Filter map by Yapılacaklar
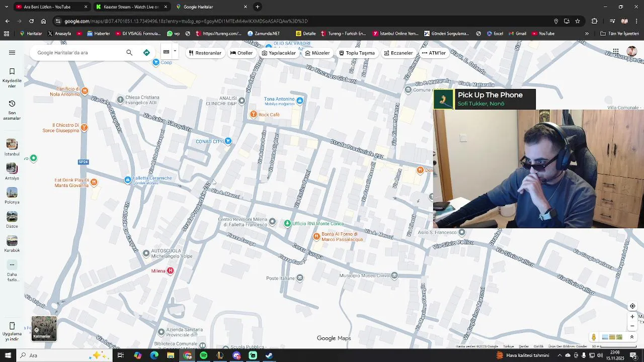 pyautogui.click(x=279, y=53)
